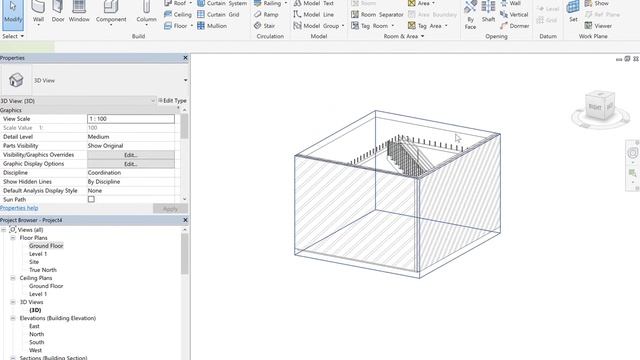Click Edit for Visibility/Graphics Overrides
The height and width of the screenshot is (360, 640).
[x=131, y=155]
